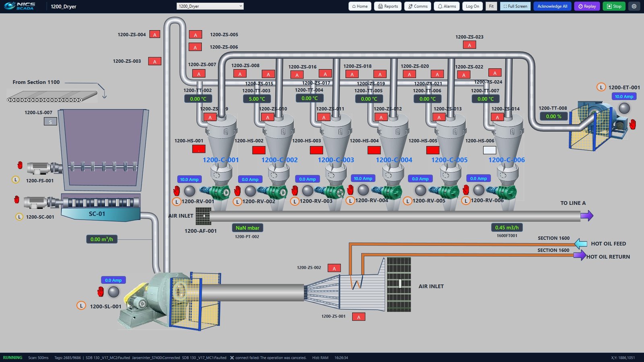
Task: Click the 1200-PT-002 NaN mbar readout
Action: click(x=247, y=228)
